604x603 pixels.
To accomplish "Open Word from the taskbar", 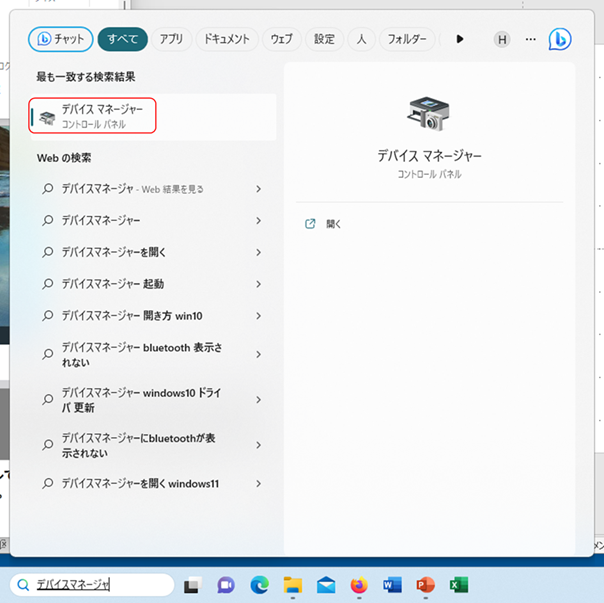I will click(391, 585).
